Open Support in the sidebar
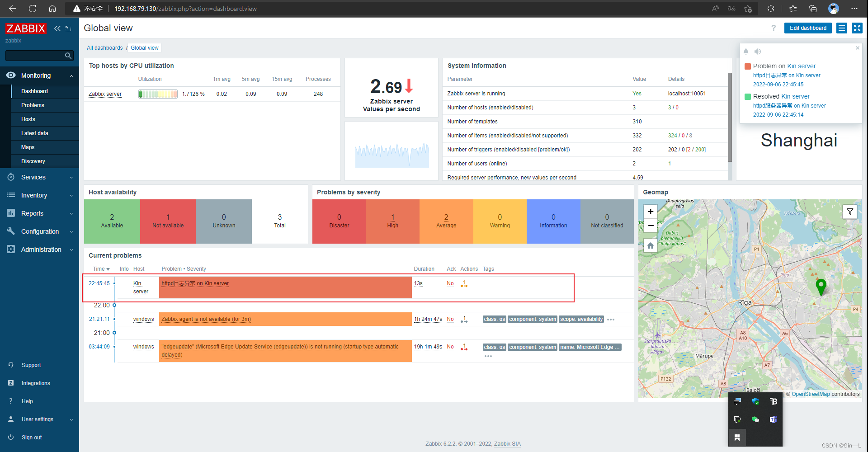This screenshot has width=868, height=452. click(x=31, y=365)
